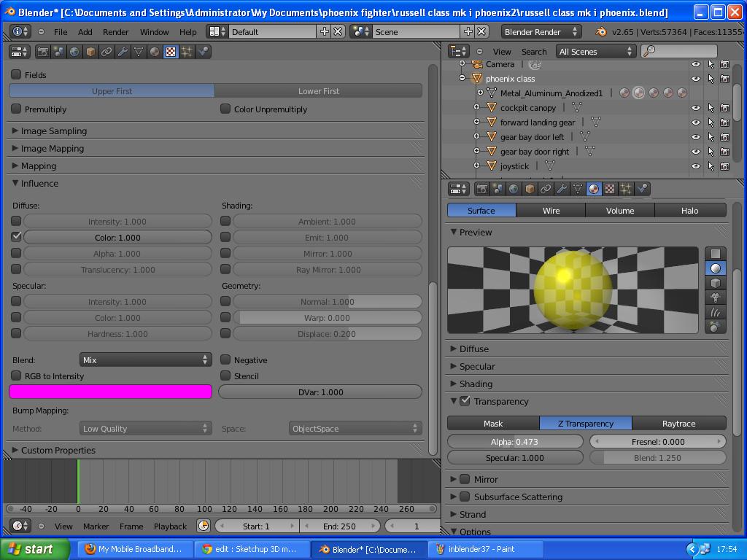
Task: Check the Negative option
Action: pos(227,359)
